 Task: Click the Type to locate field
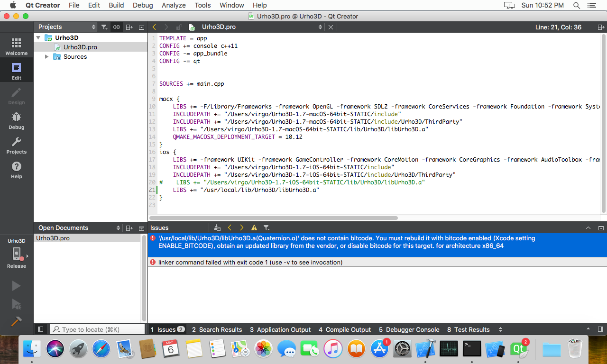pyautogui.click(x=97, y=329)
